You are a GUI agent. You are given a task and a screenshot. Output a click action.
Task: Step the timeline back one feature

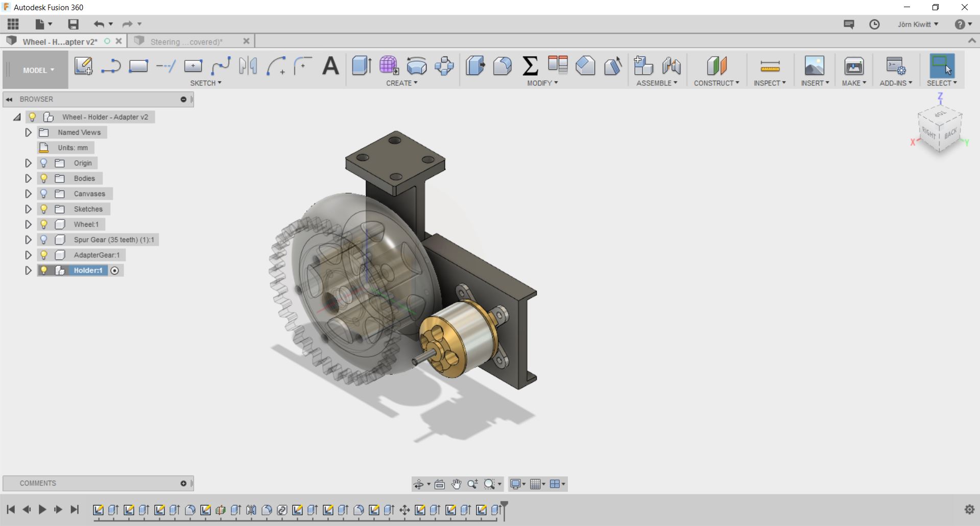tap(27, 509)
